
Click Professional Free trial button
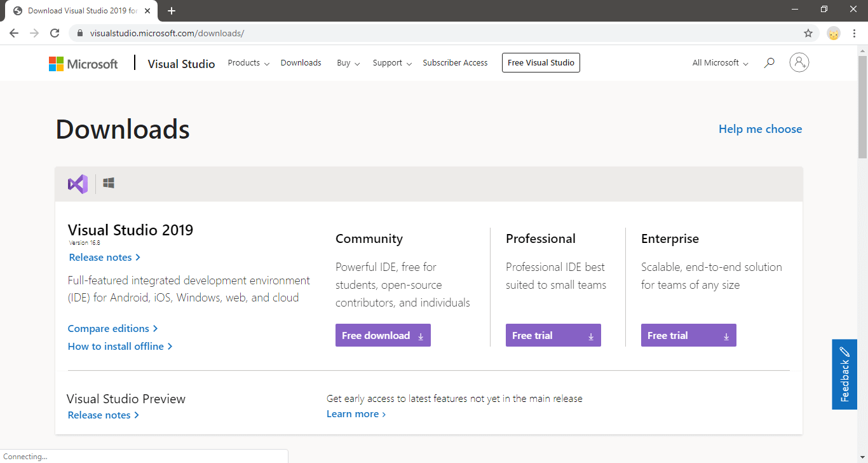pos(553,335)
